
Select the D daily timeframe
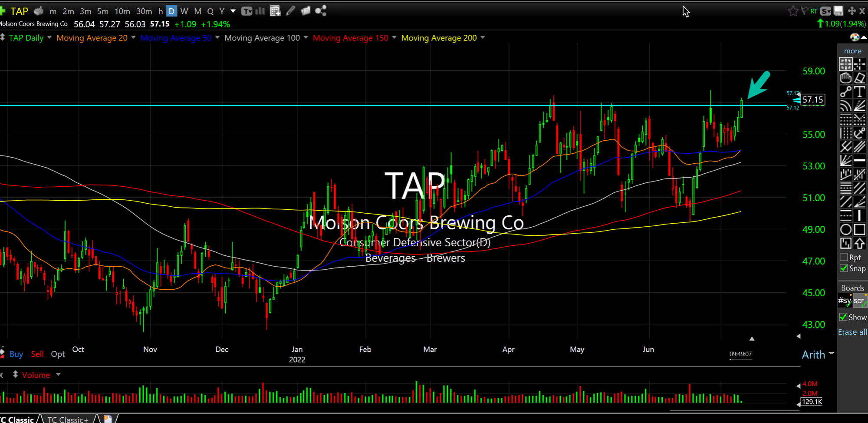[172, 11]
